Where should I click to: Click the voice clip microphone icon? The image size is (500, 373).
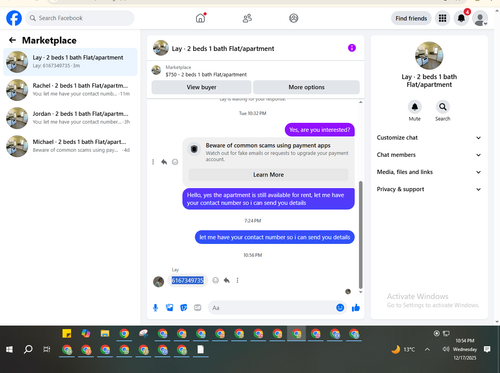pyautogui.click(x=155, y=308)
